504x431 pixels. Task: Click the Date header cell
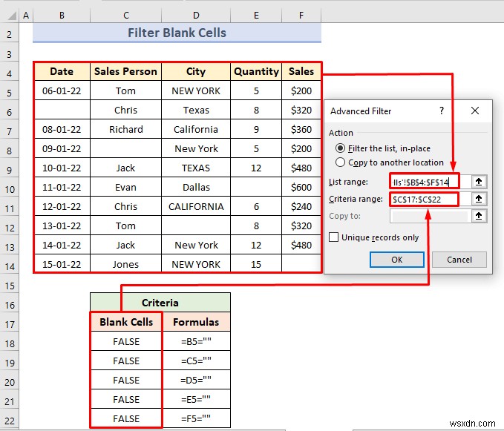[62, 71]
